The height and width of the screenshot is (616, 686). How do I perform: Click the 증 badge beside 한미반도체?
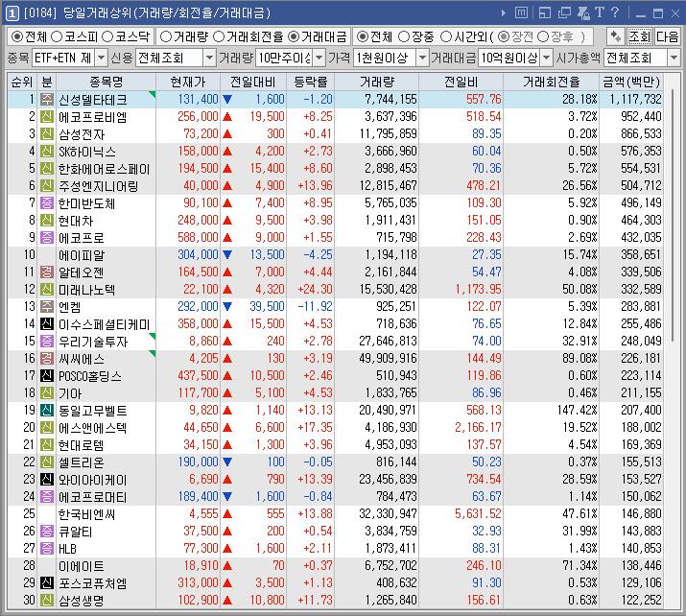click(x=47, y=203)
